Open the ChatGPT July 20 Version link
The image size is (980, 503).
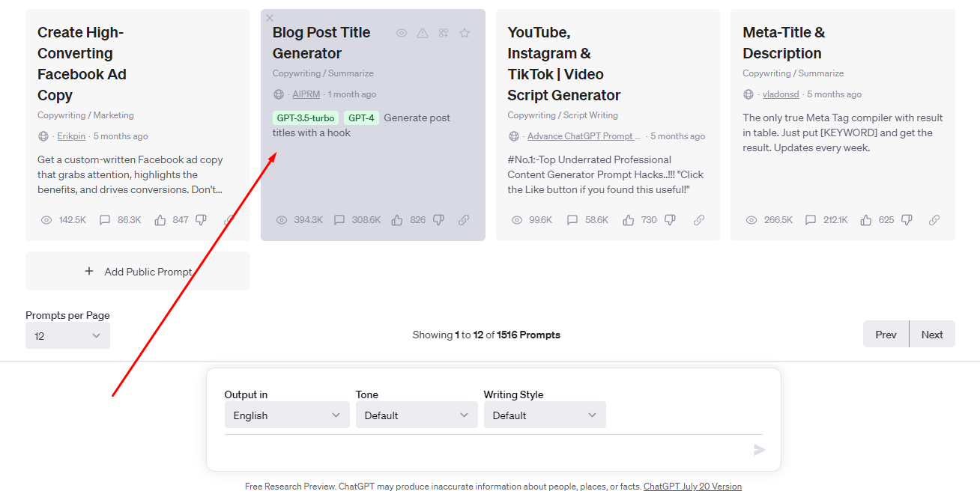pyautogui.click(x=692, y=487)
